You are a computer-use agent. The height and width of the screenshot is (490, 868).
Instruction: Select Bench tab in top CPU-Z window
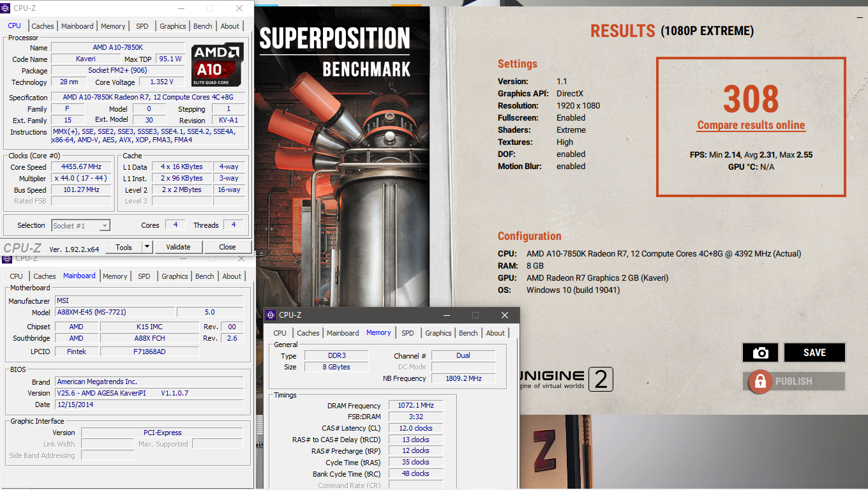coord(203,26)
